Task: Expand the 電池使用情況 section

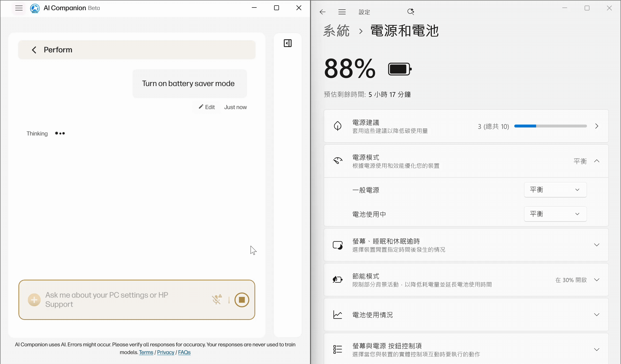Action: (x=596, y=315)
